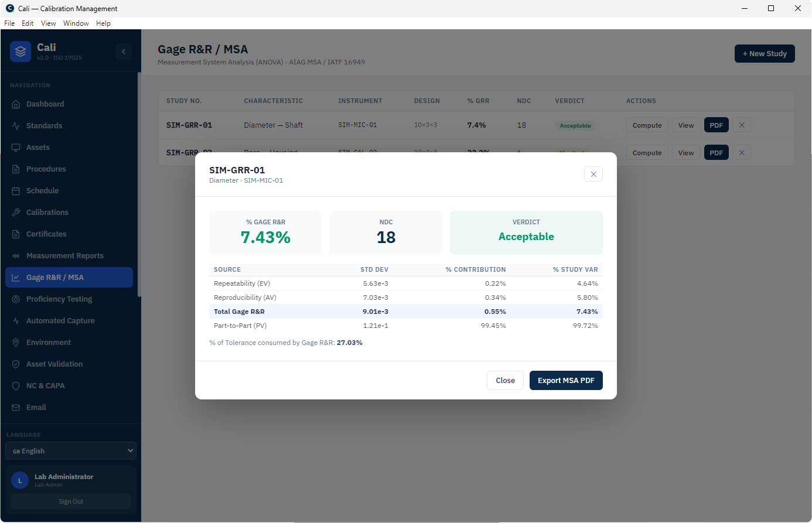
Task: Click the 7.43% Gage R&R value
Action: coord(265,237)
